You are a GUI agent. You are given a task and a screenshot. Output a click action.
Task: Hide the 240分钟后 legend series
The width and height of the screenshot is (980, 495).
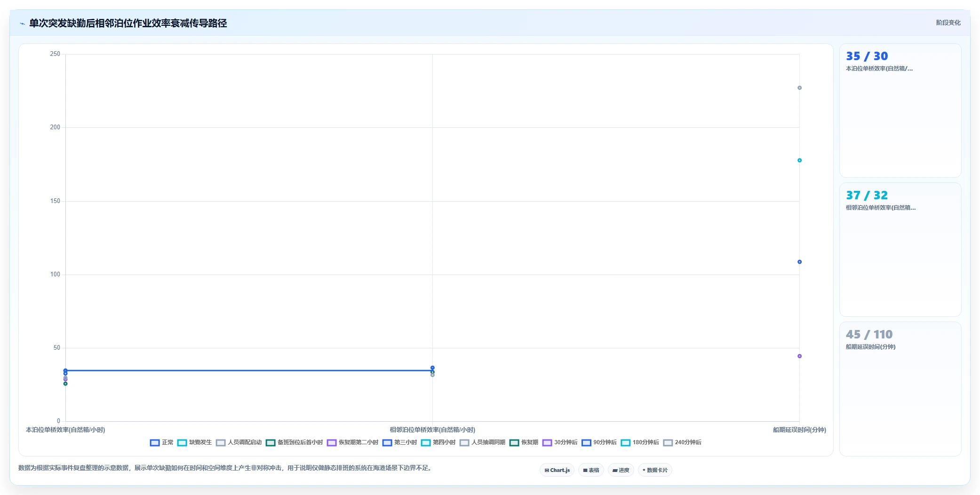point(682,442)
